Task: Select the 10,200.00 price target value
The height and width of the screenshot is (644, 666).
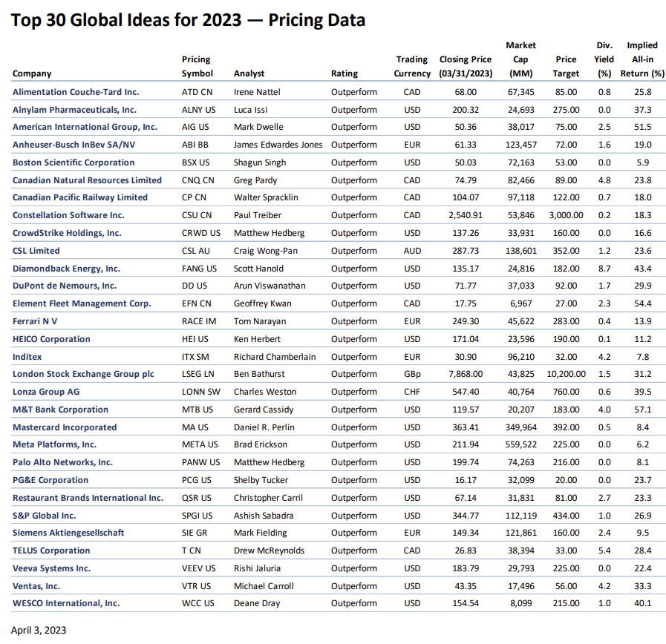Action: pos(566,374)
